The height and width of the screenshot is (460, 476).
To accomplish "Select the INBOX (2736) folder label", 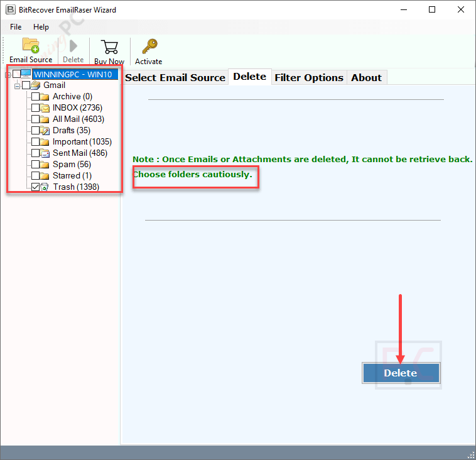I will (x=77, y=107).
